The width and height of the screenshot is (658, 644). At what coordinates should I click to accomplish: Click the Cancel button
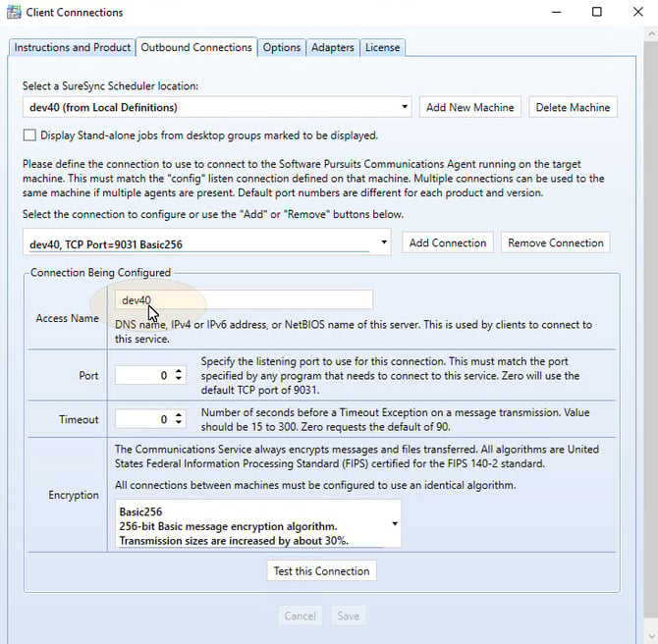click(301, 616)
